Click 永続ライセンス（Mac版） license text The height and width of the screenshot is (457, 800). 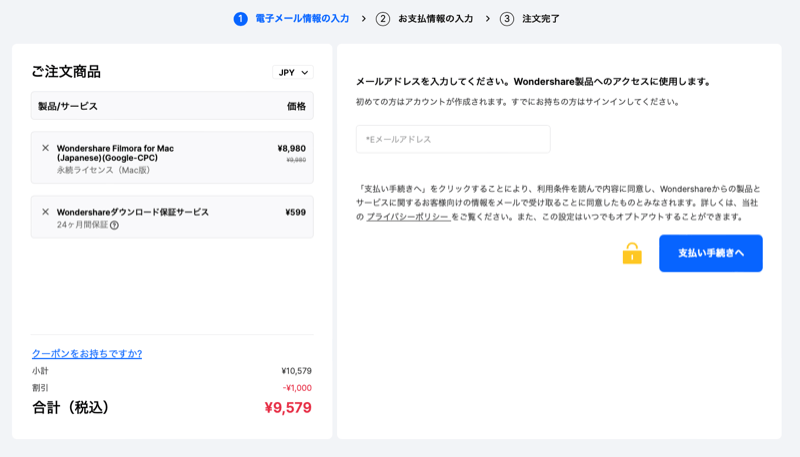[x=103, y=170]
